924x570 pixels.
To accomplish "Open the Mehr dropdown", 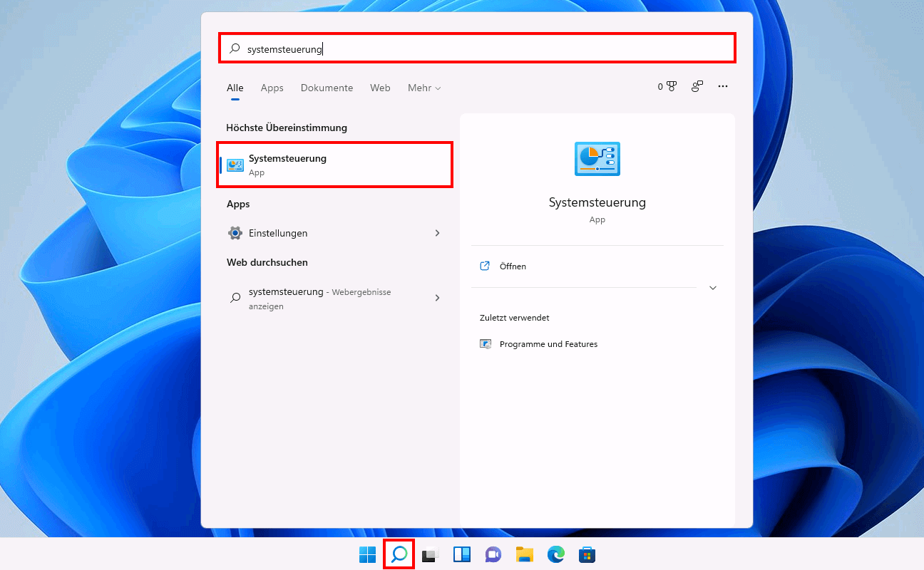I will coord(424,88).
